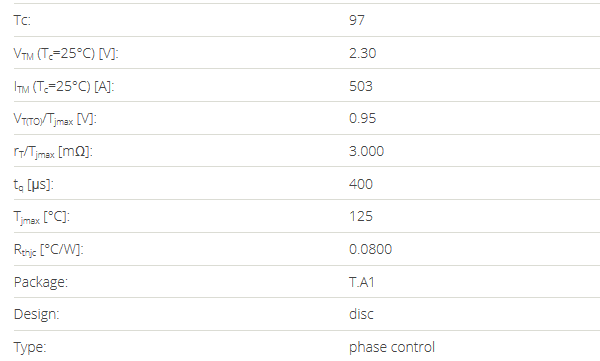The width and height of the screenshot is (600, 361).
Task: Click the package value T.A1
Action: pos(361,282)
